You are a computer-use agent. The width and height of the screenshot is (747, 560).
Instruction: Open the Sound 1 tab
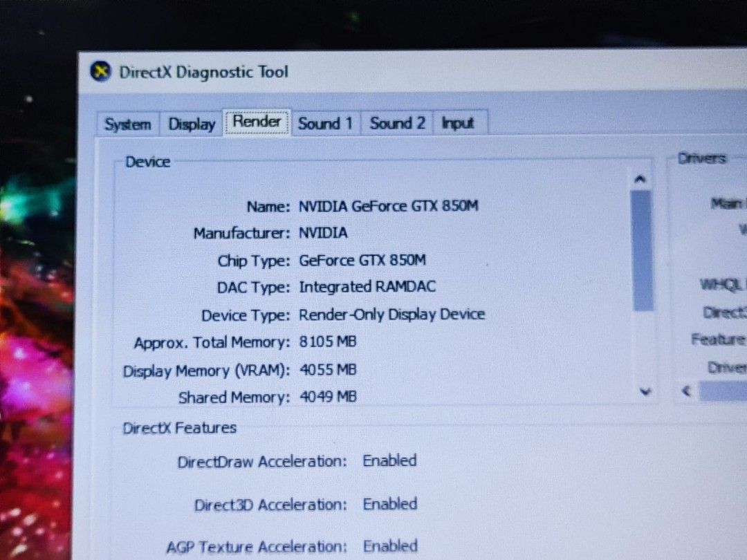(x=324, y=122)
